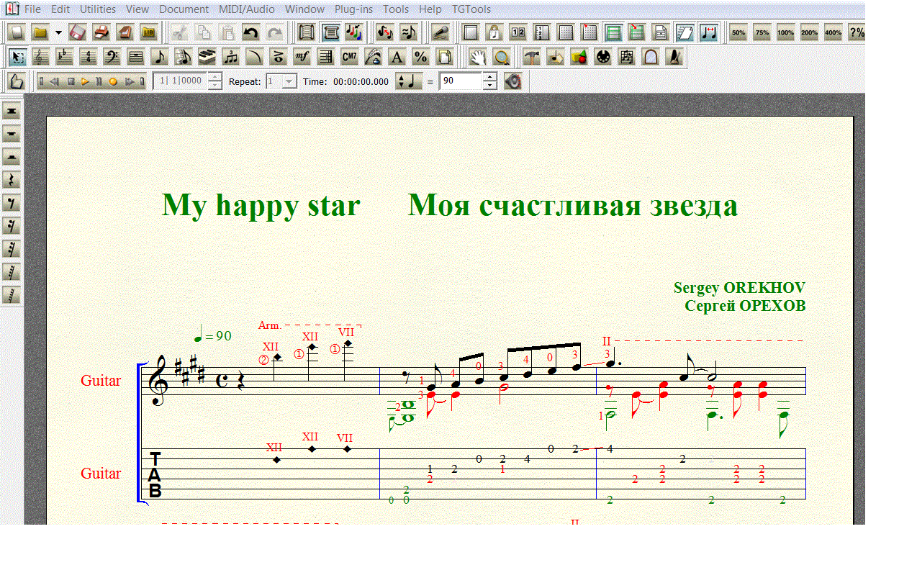Screen dimensions: 917x588
Task: Select the quarter rest in rests palette
Action: click(12, 179)
